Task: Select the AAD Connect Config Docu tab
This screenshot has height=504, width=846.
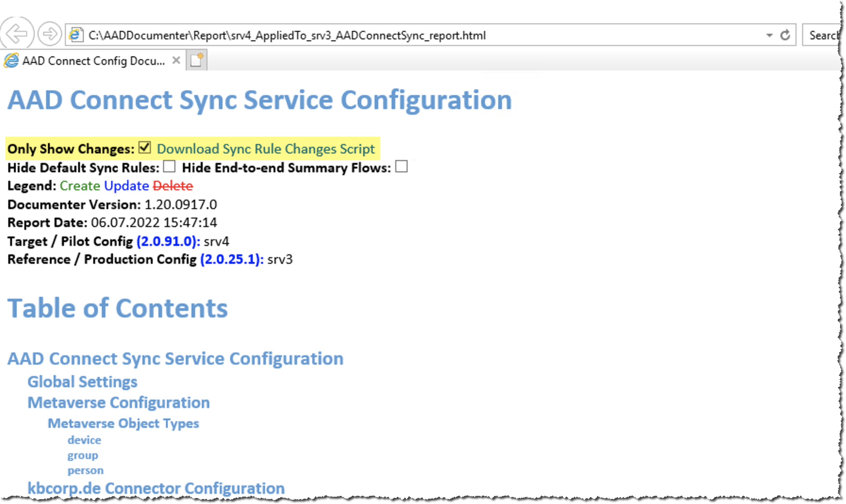Action: pyautogui.click(x=93, y=61)
